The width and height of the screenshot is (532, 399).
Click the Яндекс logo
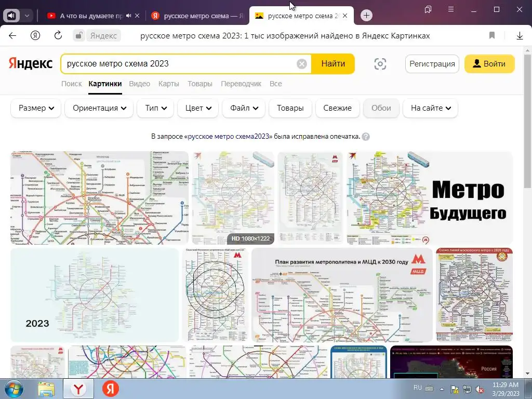[31, 63]
